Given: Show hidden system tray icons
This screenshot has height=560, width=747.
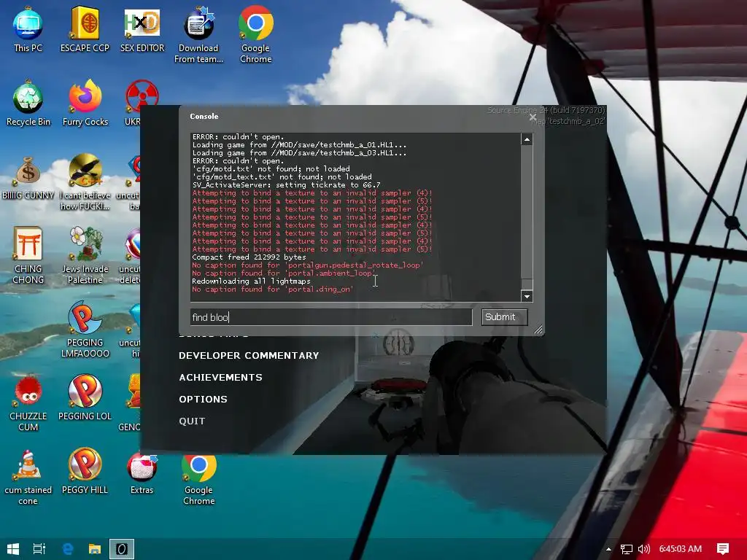Looking at the screenshot, I should click(x=608, y=549).
